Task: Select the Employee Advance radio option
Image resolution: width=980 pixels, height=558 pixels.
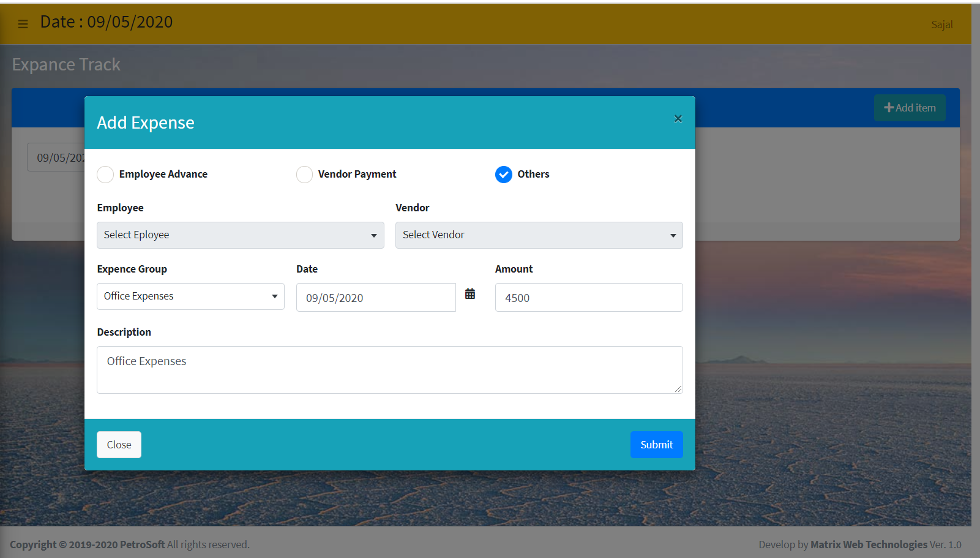Action: [105, 175]
